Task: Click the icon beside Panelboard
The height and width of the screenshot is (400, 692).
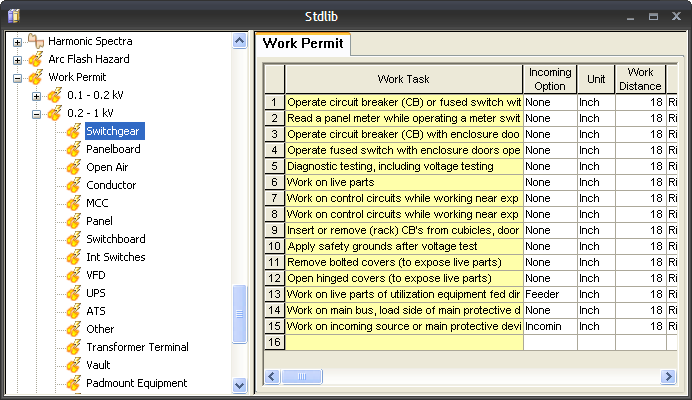Action: 74,149
